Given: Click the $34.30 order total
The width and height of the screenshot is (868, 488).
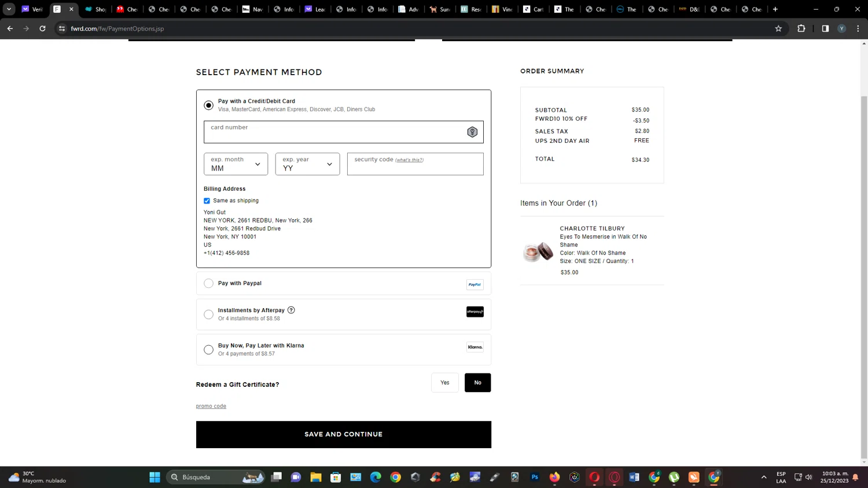Looking at the screenshot, I should [641, 160].
